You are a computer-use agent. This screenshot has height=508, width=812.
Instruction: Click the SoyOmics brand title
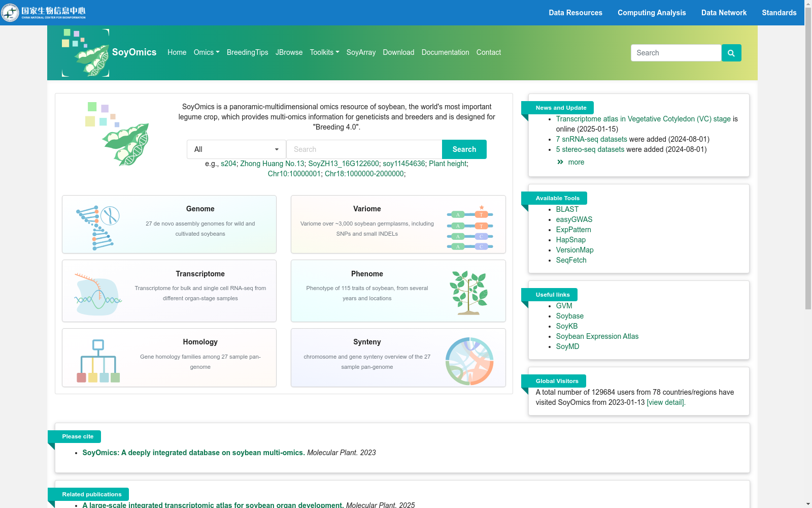click(134, 52)
